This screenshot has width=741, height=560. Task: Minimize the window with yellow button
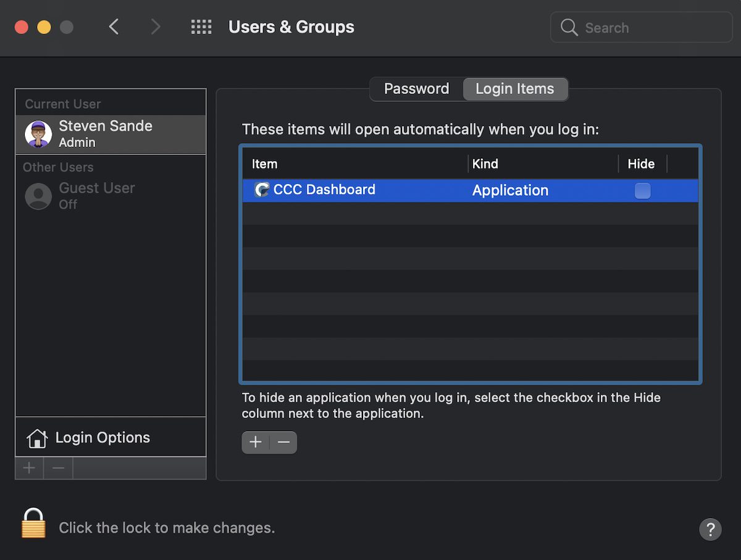[44, 27]
